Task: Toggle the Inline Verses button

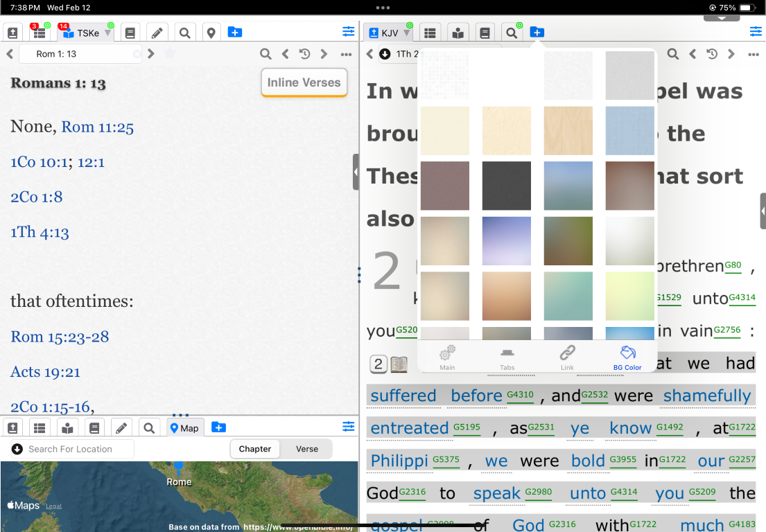Action: click(304, 83)
